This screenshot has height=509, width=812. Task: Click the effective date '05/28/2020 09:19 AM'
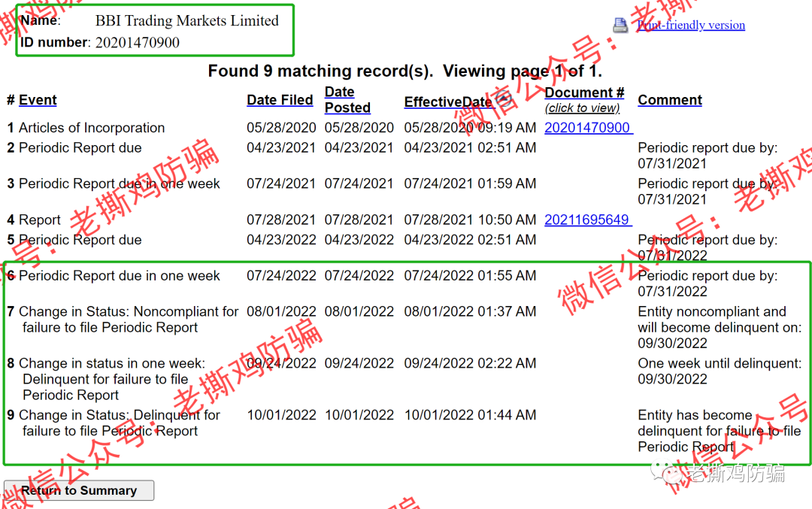470,127
